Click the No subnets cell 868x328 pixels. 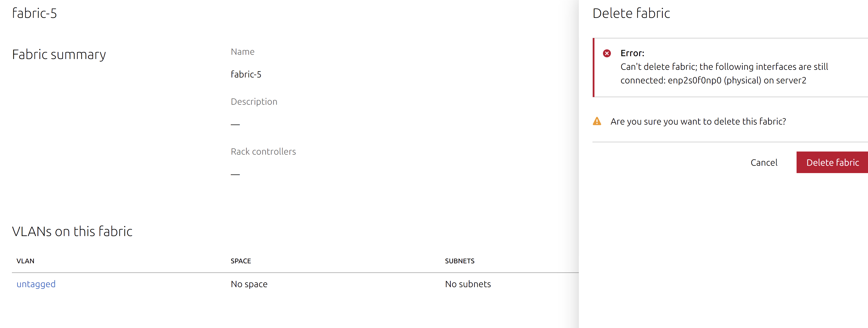[468, 284]
